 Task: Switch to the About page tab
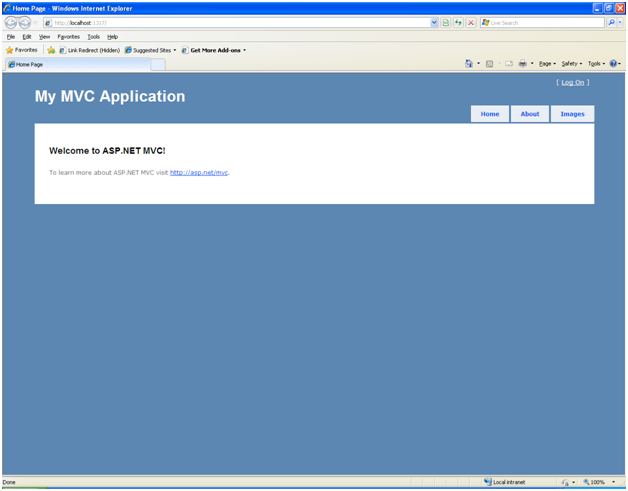click(530, 114)
